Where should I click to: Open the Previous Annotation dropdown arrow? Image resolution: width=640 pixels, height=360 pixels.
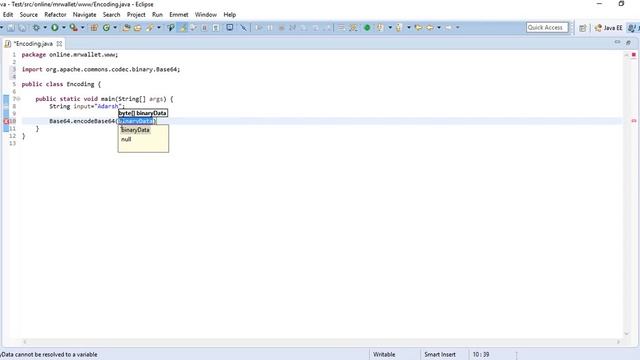409,28
